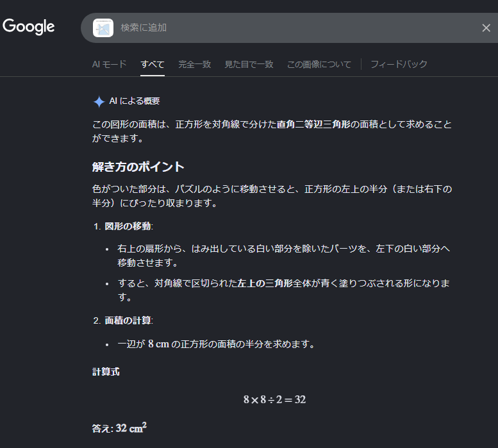This screenshot has height=448, width=498.
Task: Click the answer 32 cm² text
Action: (x=131, y=428)
